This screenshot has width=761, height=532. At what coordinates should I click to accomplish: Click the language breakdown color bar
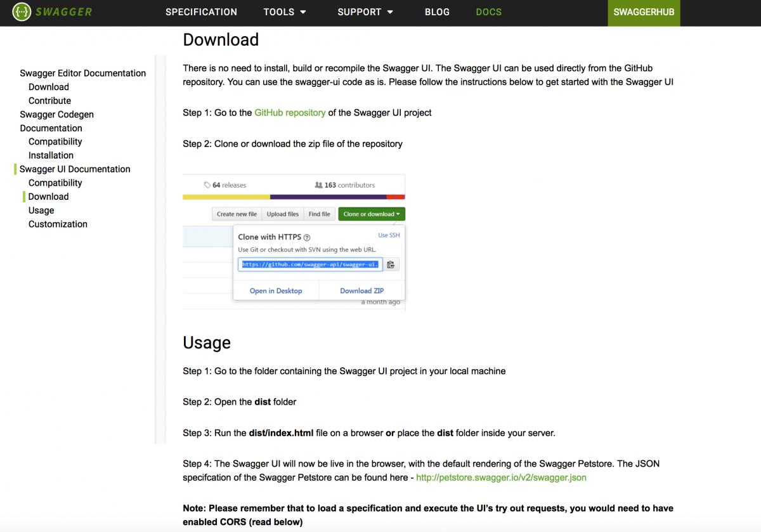coord(294,197)
